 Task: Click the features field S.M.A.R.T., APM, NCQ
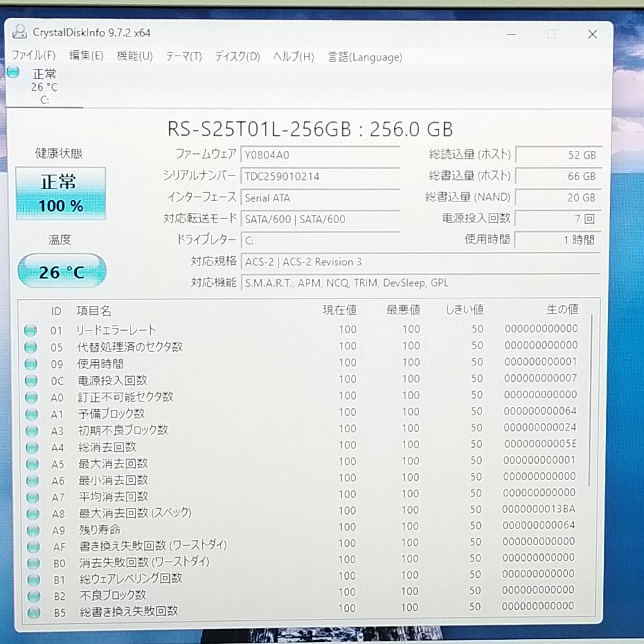tap(421, 283)
